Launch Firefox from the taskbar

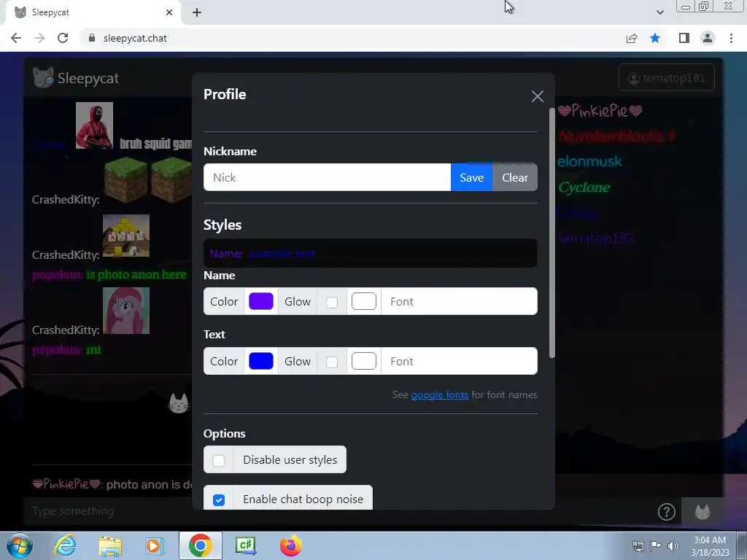click(x=290, y=545)
